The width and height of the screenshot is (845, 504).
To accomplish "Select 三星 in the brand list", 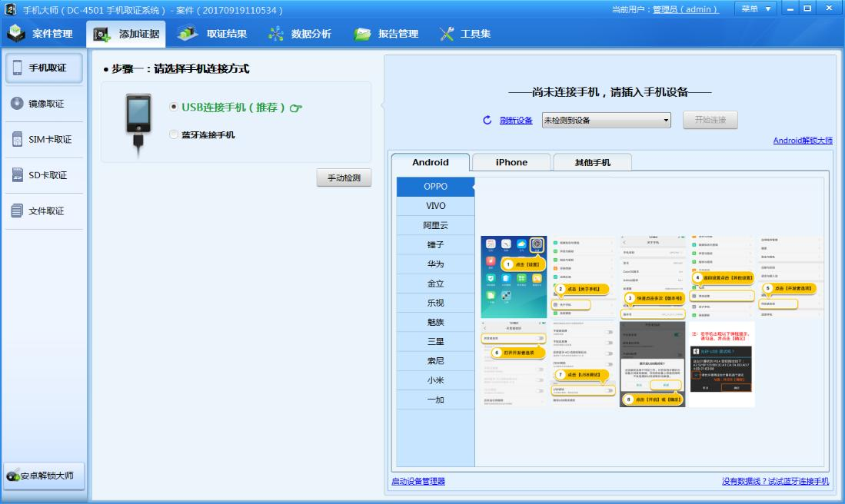I will (435, 341).
